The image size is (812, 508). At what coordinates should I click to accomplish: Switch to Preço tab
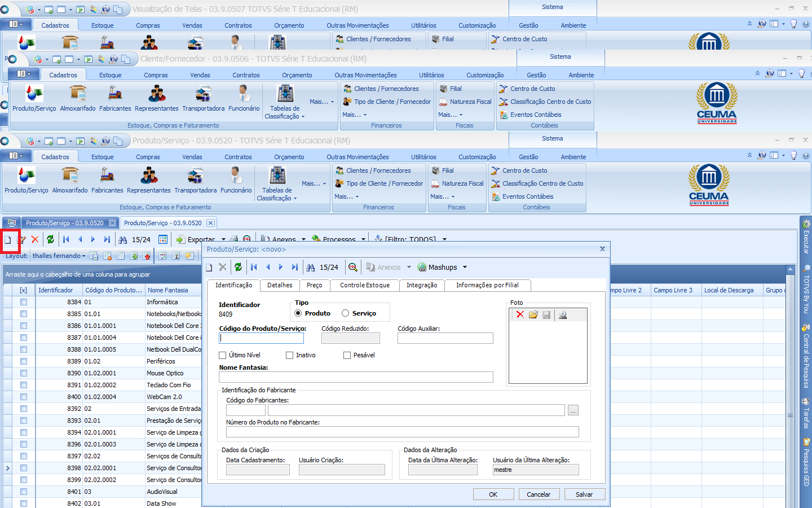coord(315,285)
